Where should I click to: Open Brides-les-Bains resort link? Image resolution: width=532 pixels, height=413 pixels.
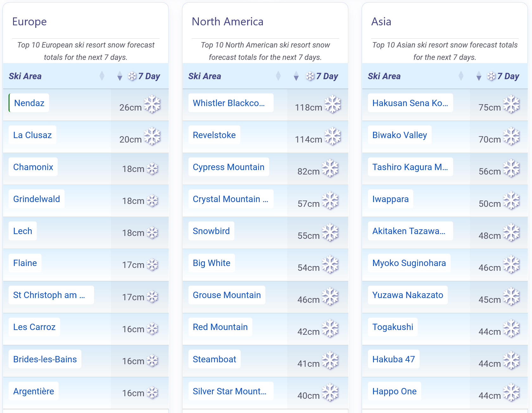pos(45,359)
